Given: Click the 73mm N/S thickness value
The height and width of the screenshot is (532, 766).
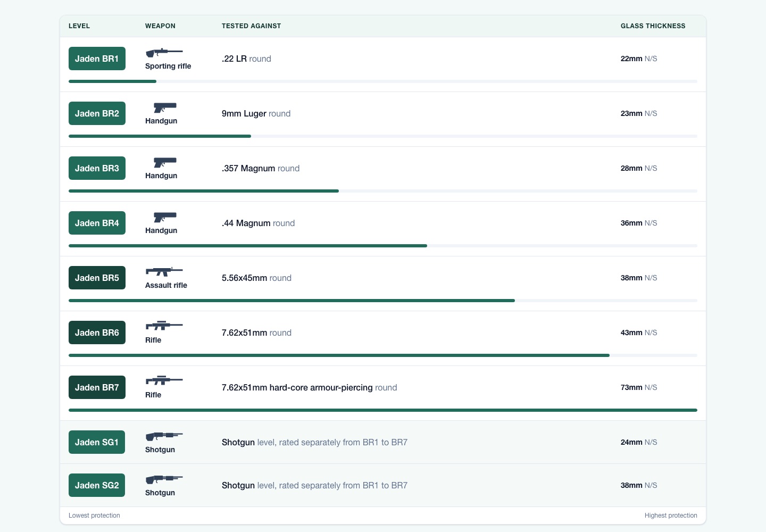Looking at the screenshot, I should (639, 387).
